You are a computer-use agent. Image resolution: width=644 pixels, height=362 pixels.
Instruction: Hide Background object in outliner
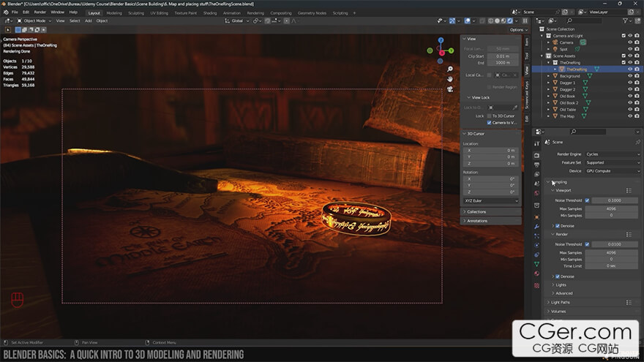pyautogui.click(x=630, y=76)
